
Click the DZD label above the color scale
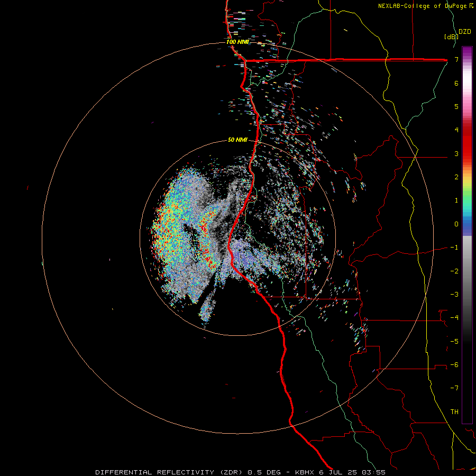tap(465, 32)
